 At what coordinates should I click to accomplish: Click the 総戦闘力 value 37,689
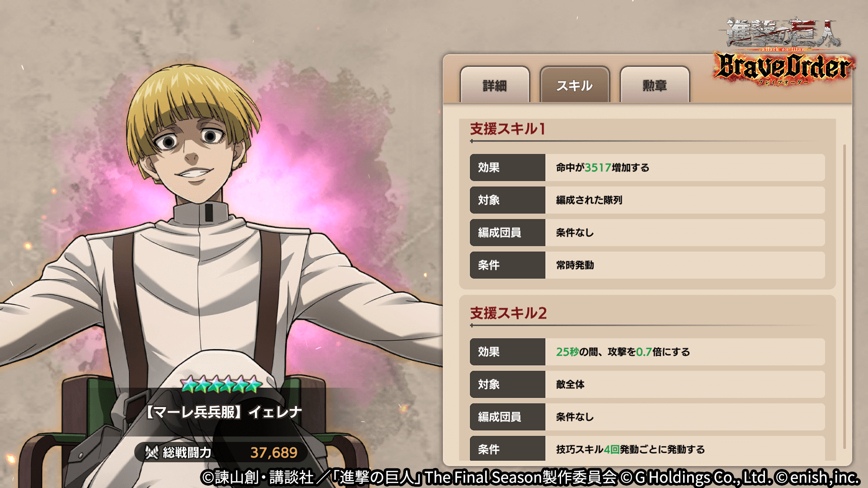[274, 452]
